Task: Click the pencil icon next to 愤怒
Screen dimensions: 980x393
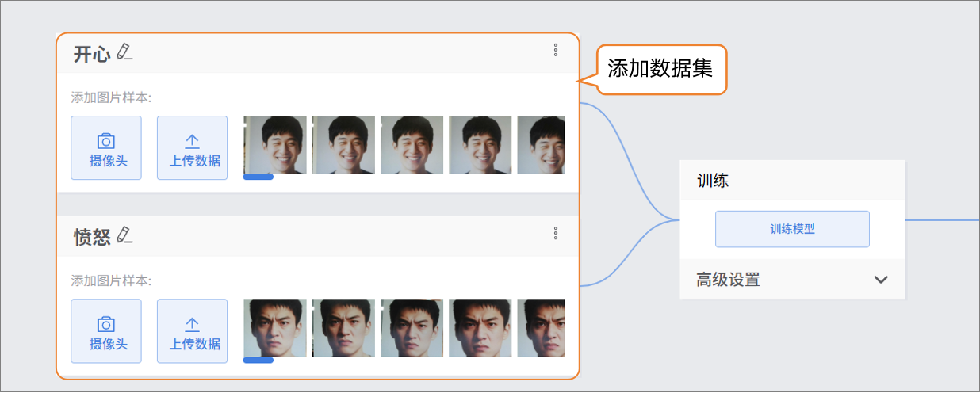Action: tap(124, 235)
